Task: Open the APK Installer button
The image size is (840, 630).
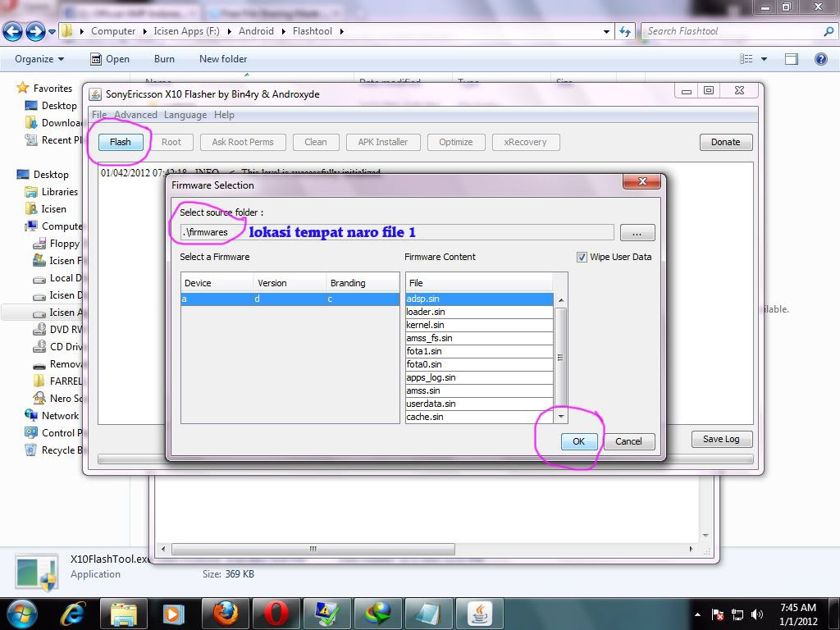Action: [x=383, y=142]
